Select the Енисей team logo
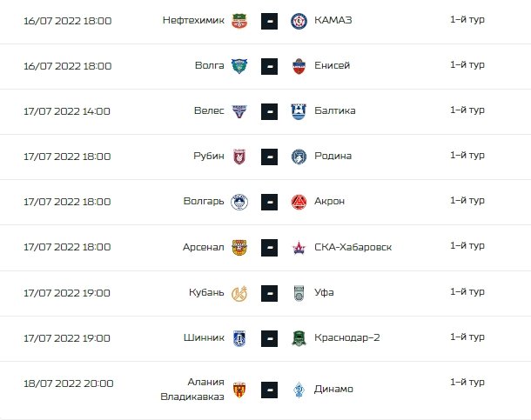Image resolution: width=531 pixels, height=420 pixels. (299, 66)
